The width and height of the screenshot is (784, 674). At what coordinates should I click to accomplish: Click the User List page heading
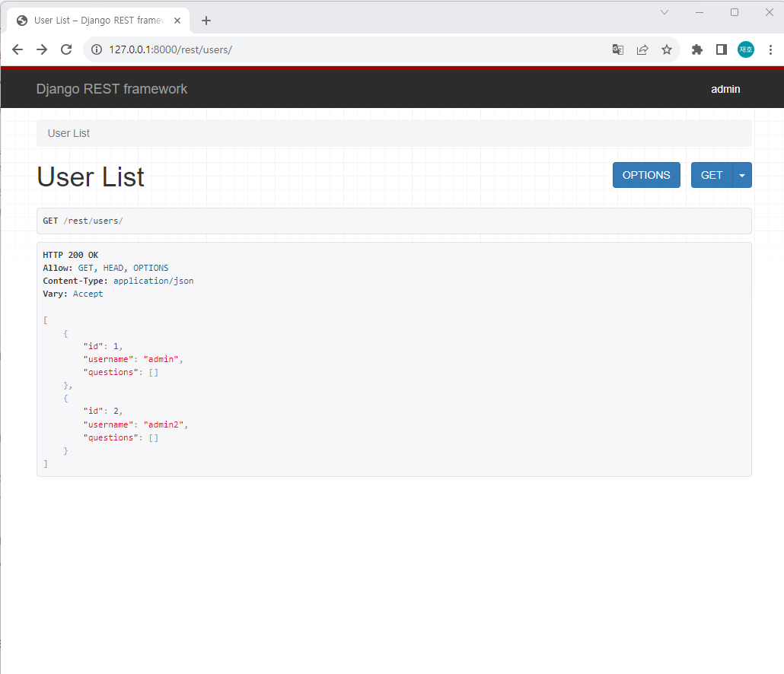point(91,177)
